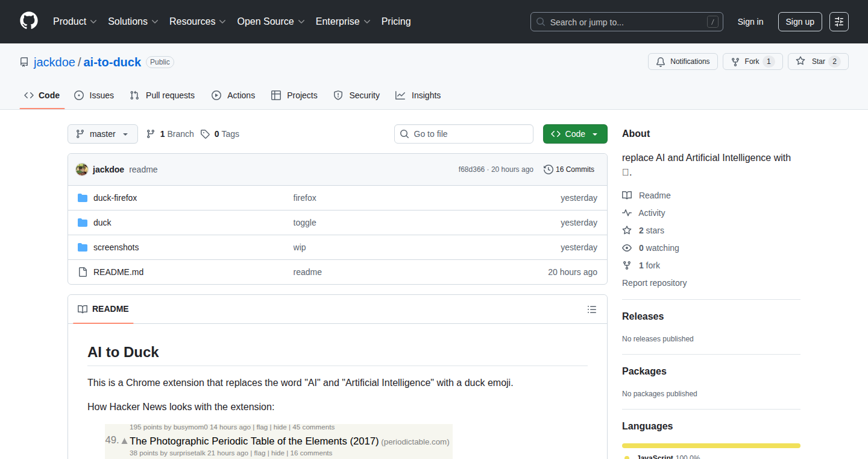Viewport: 868px width, 459px height.
Task: Click the star icon beside 2 stars
Action: pos(627,230)
